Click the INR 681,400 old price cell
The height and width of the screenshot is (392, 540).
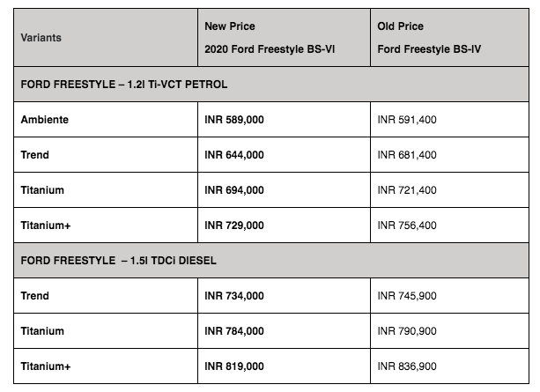pyautogui.click(x=406, y=155)
